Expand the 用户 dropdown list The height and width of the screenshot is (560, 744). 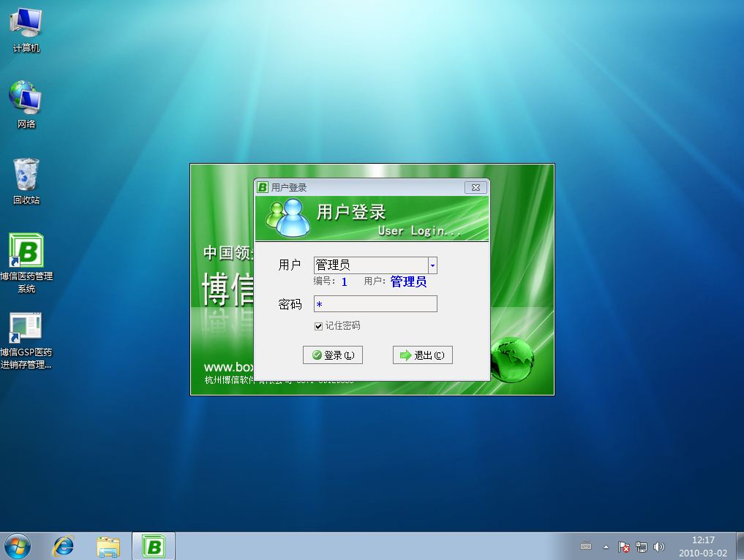pyautogui.click(x=432, y=265)
